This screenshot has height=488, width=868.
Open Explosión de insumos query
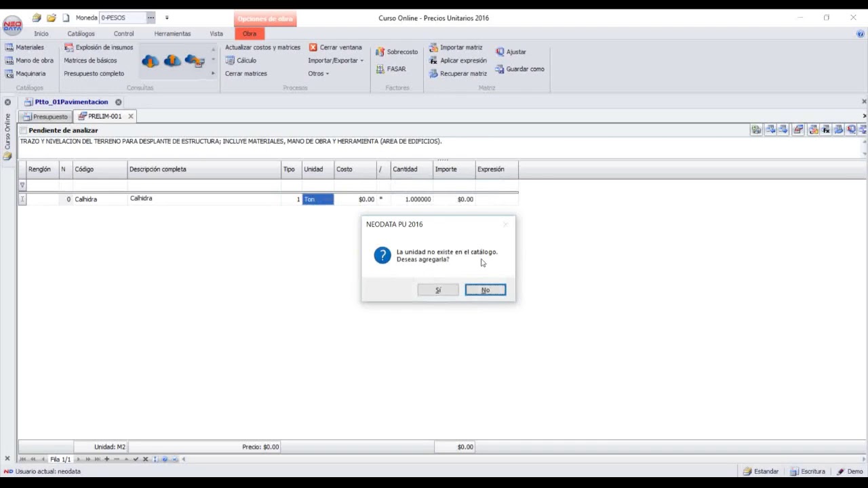(99, 47)
